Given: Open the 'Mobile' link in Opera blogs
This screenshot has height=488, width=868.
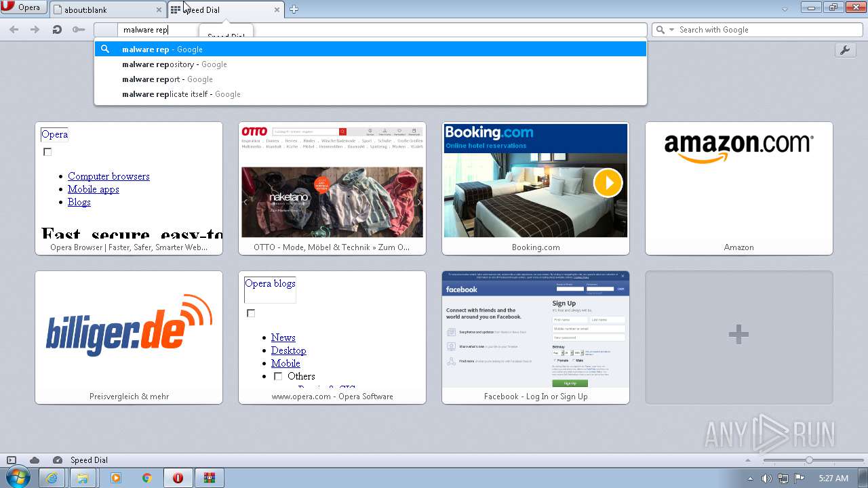Looking at the screenshot, I should [285, 363].
